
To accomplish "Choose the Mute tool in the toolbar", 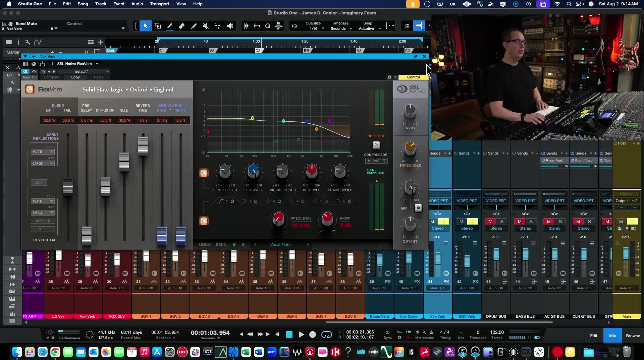I will (206, 26).
